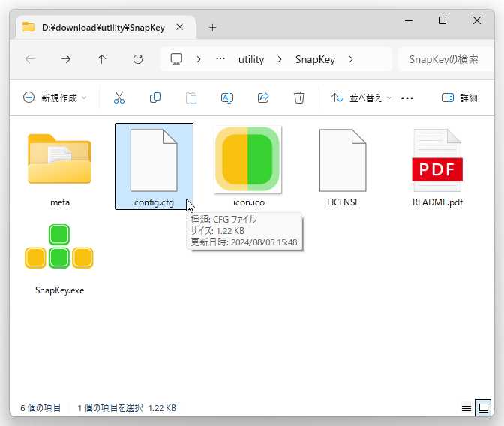Refresh the folder view

138,59
